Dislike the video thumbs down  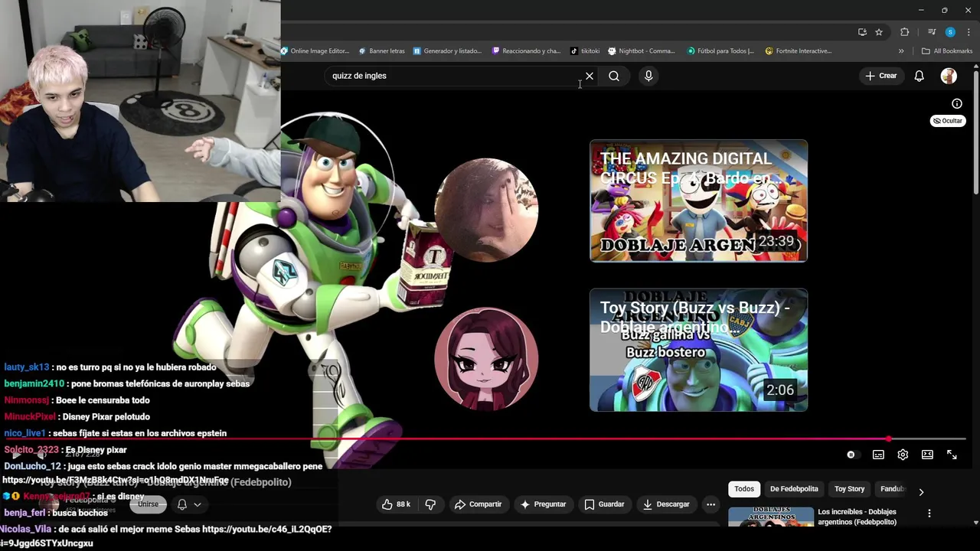coord(430,504)
